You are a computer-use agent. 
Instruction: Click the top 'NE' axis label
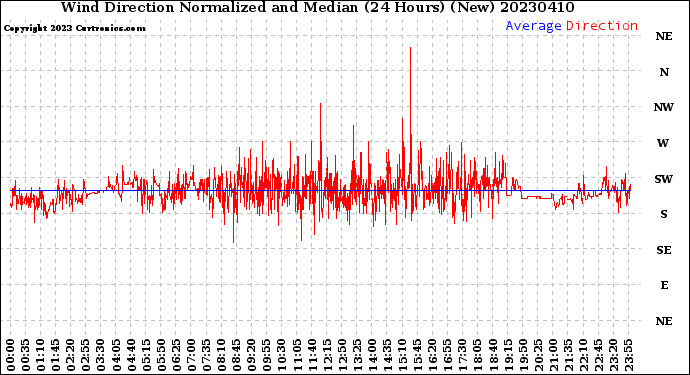click(664, 37)
